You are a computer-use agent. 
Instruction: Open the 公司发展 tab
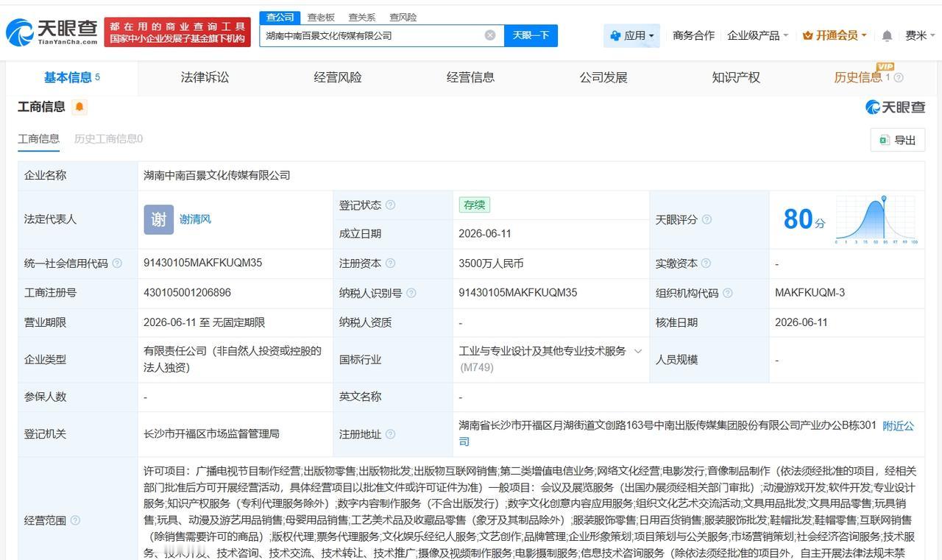coord(603,77)
